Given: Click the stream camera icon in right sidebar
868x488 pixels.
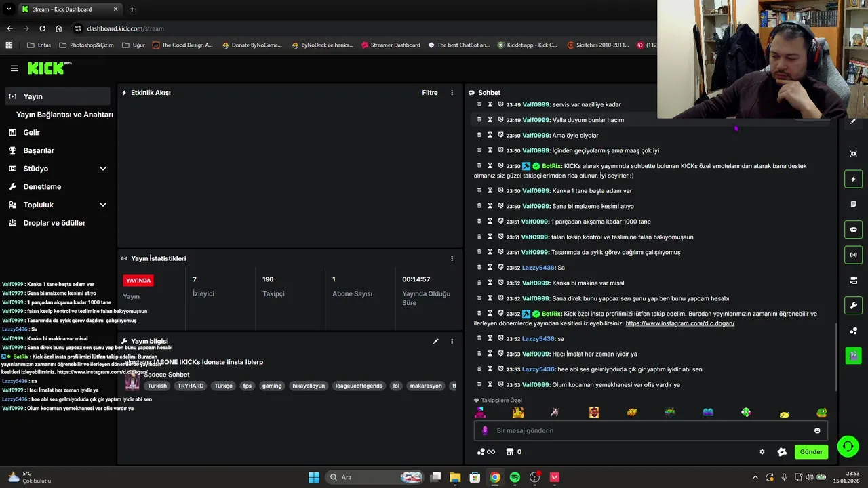Looking at the screenshot, I should point(853,280).
